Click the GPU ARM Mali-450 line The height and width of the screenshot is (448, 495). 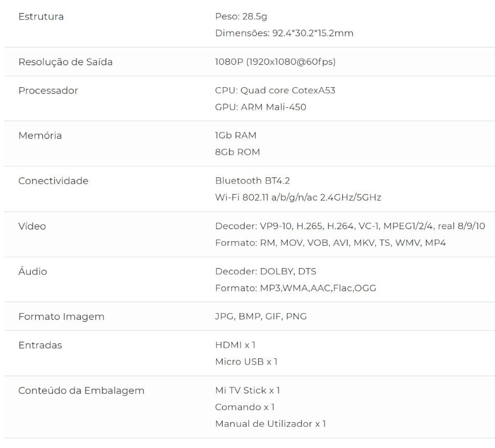(x=261, y=107)
